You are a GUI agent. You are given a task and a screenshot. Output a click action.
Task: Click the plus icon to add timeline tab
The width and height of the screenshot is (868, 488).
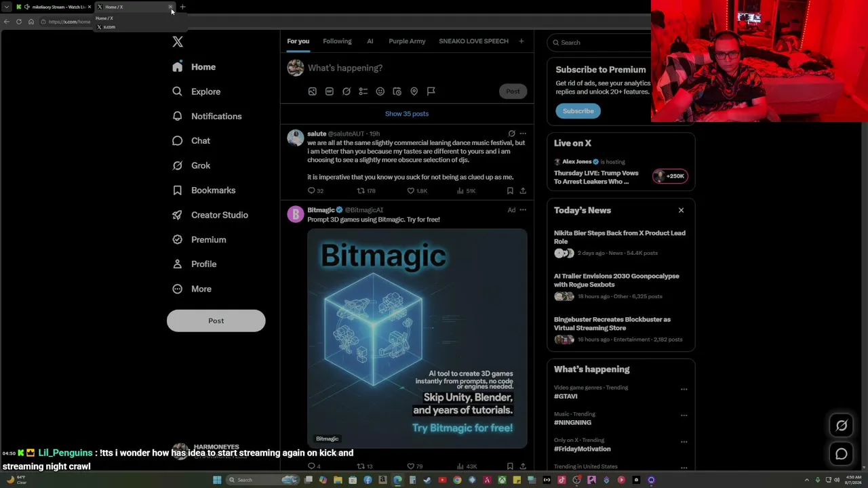coord(521,41)
